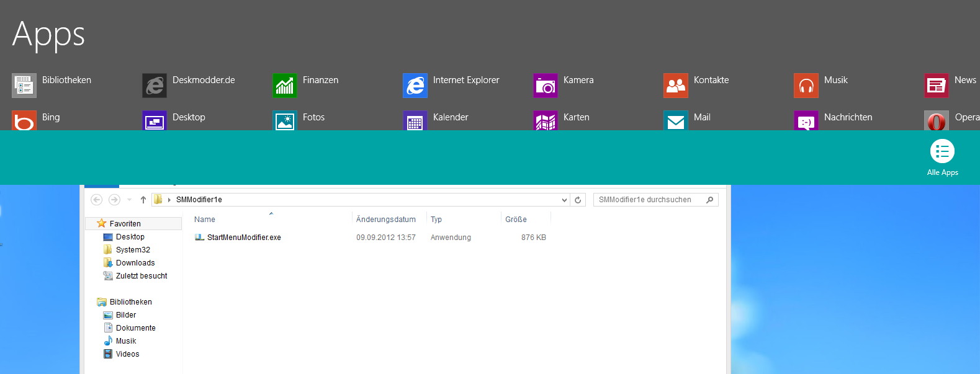Click the search magnifier icon
Image resolution: width=980 pixels, height=374 pixels.
(x=710, y=200)
